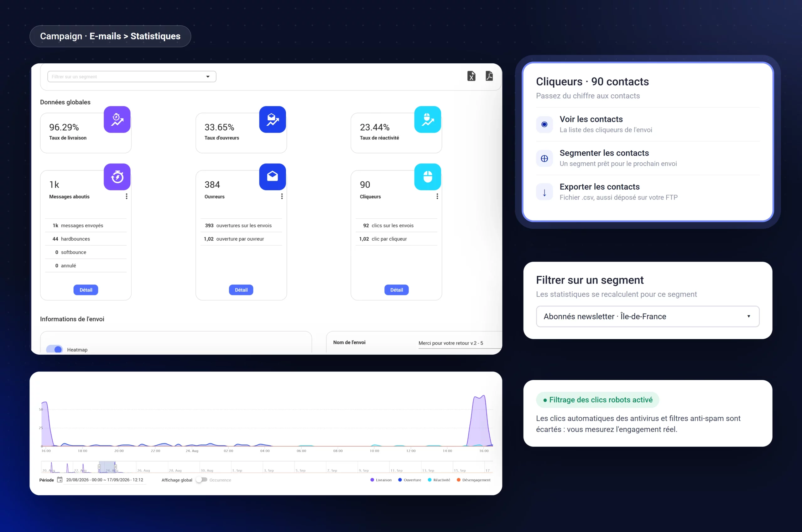Image resolution: width=802 pixels, height=532 pixels.
Task: Toggle Affichage global / Occurrence switch
Action: (201, 480)
